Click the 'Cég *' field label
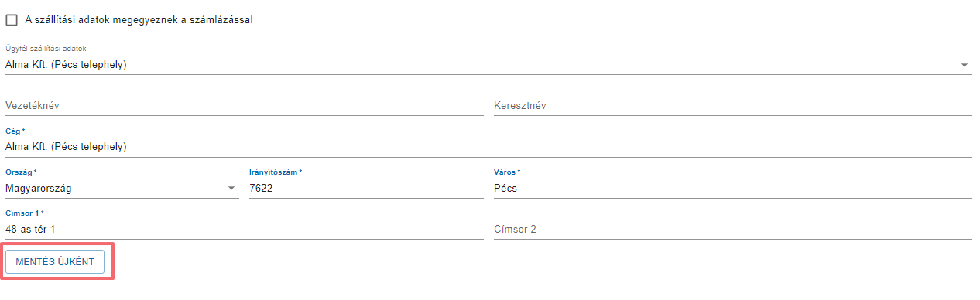Screen dimensions: 980x300 pos(15,131)
